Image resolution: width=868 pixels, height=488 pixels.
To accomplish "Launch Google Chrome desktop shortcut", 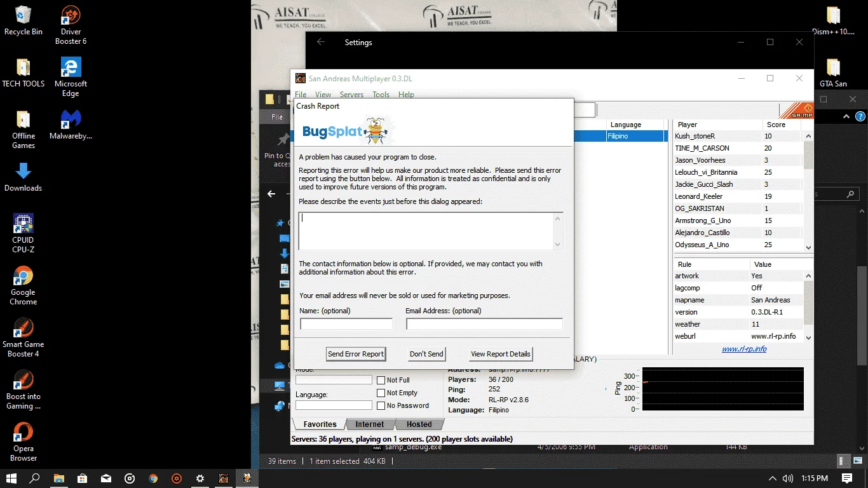I will click(24, 285).
